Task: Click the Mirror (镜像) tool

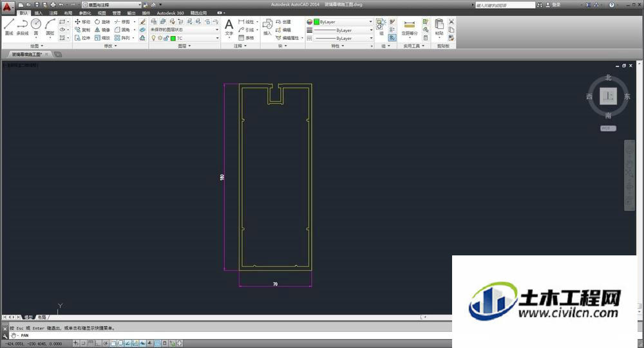Action: 102,30
